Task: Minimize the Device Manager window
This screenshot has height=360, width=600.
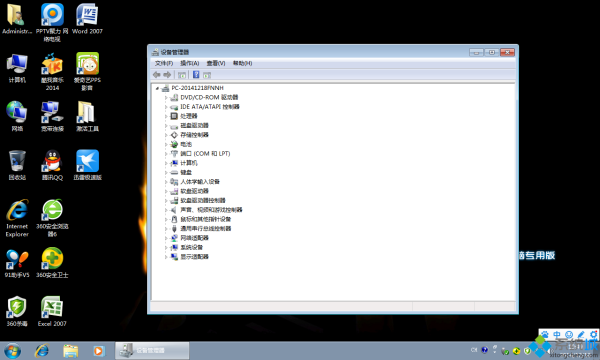Action: pos(476,52)
